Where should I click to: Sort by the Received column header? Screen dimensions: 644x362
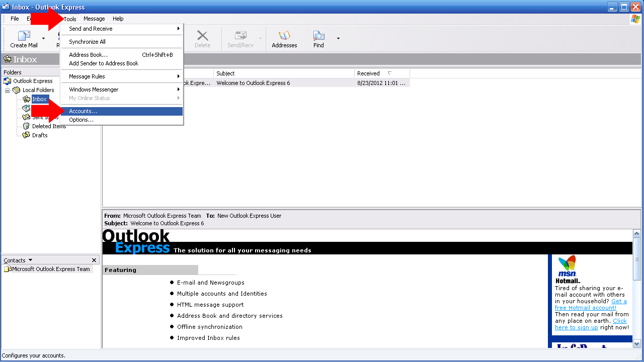(382, 73)
